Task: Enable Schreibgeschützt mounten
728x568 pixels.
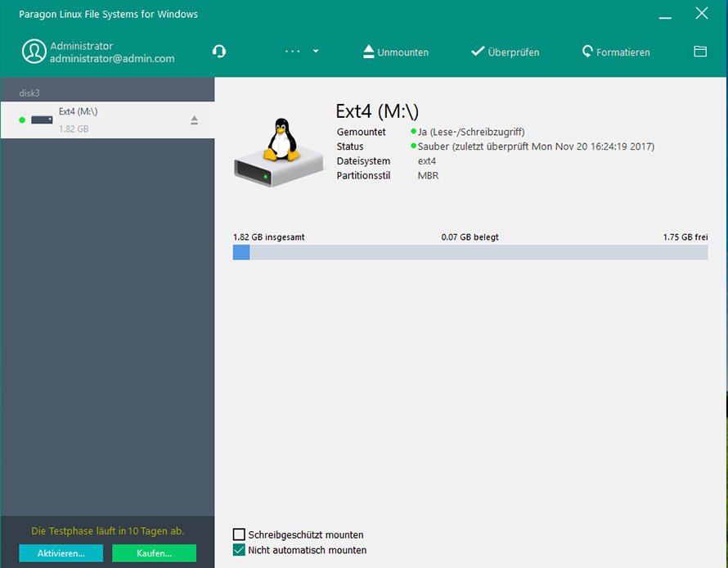Action: [x=239, y=534]
